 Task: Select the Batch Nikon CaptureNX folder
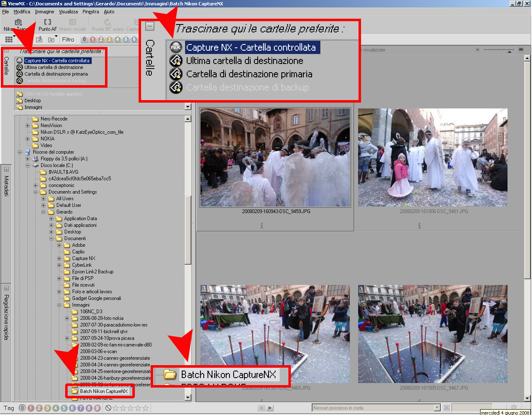(x=104, y=391)
